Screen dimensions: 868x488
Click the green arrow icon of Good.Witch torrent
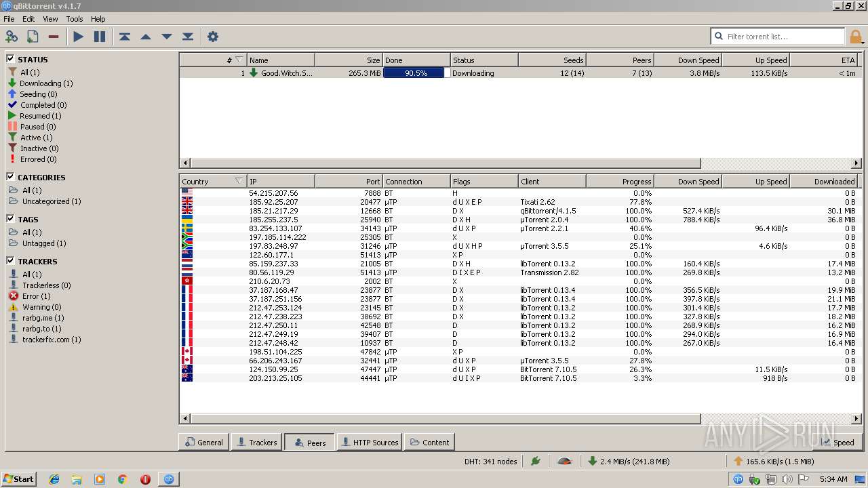click(254, 73)
